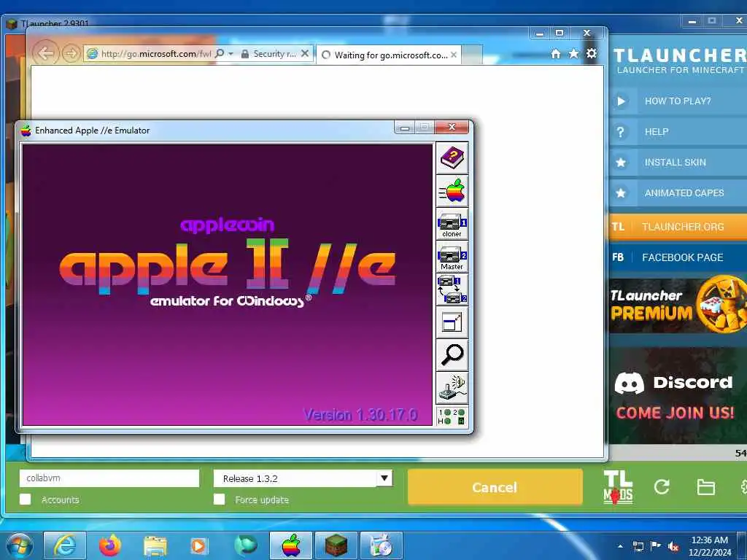
Task: Click TLauncher refresh arrow icon
Action: pos(661,486)
